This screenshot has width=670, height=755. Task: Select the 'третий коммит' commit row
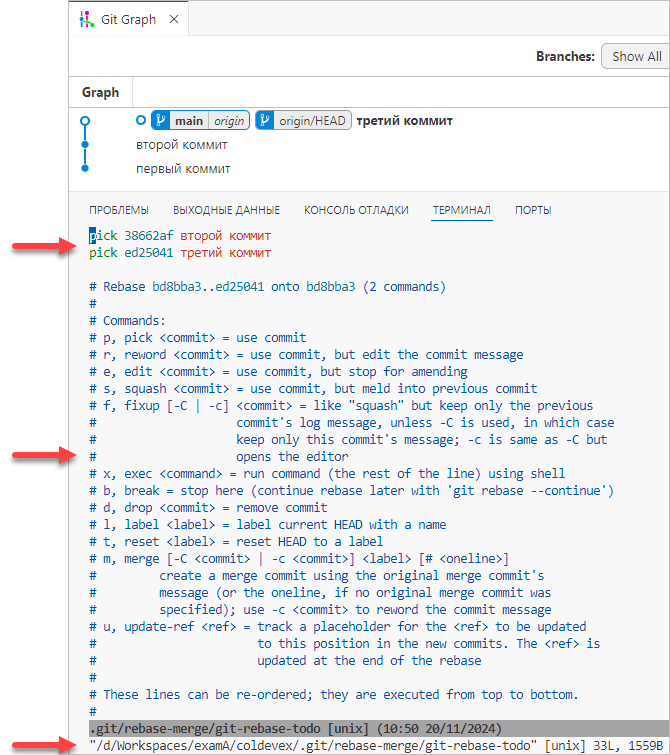point(391,121)
